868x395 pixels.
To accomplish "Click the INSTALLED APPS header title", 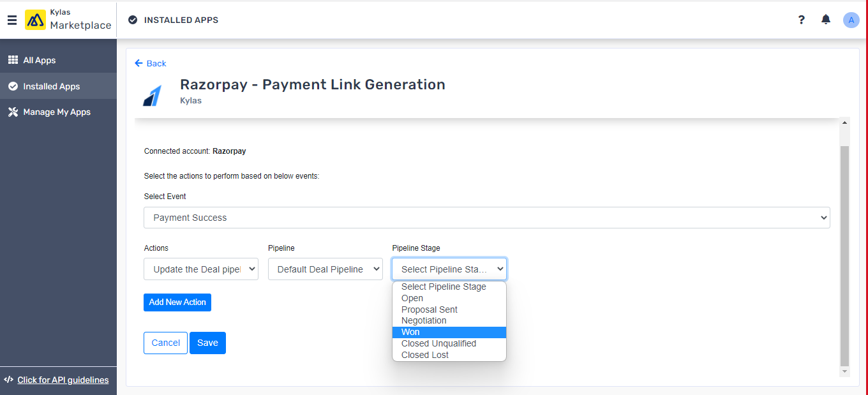I will [181, 20].
